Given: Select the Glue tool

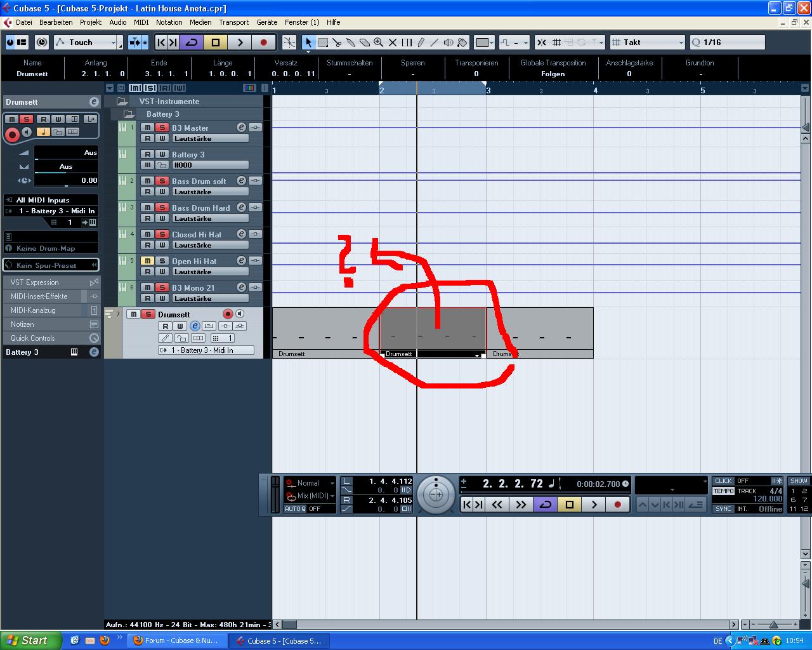Looking at the screenshot, I should pyautogui.click(x=351, y=43).
